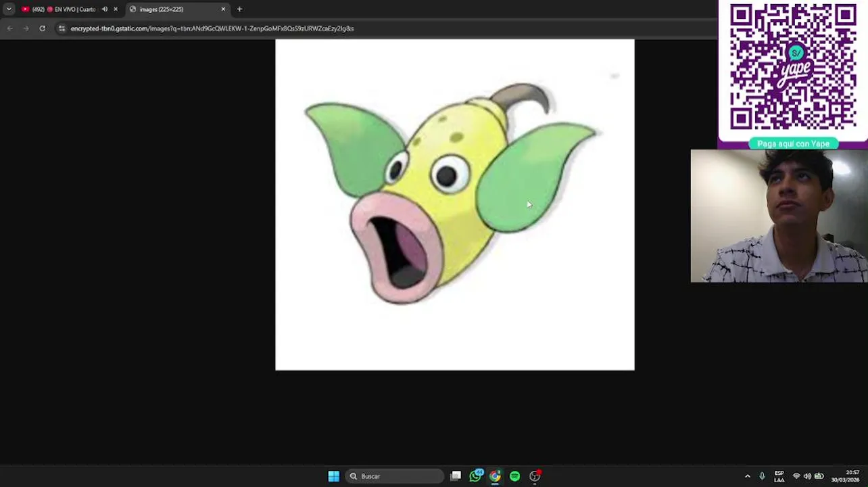Click the Buscar taskbar search box
This screenshot has height=487, width=868.
(395, 476)
